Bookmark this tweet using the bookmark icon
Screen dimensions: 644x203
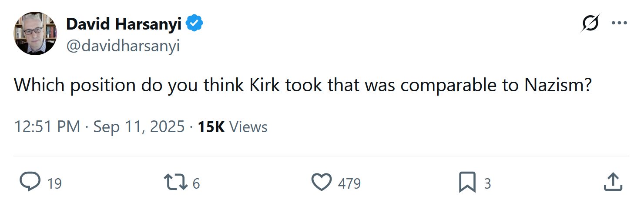467,183
